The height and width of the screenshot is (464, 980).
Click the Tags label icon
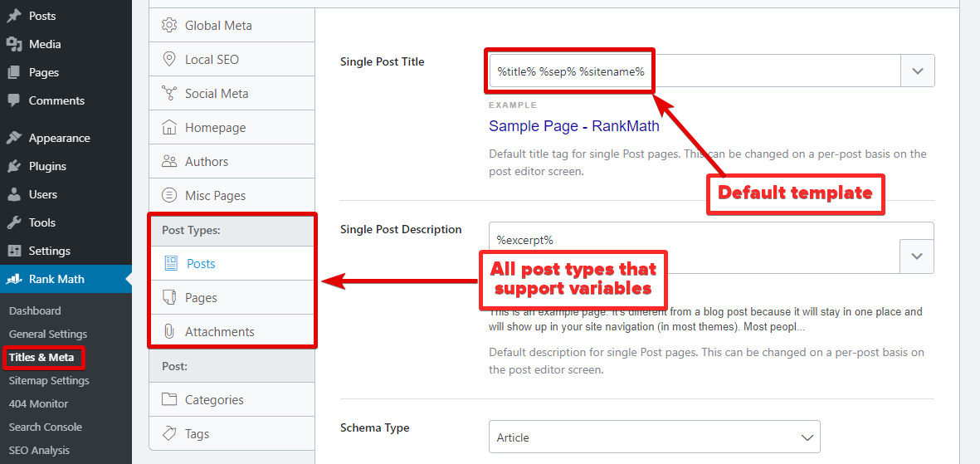click(169, 433)
